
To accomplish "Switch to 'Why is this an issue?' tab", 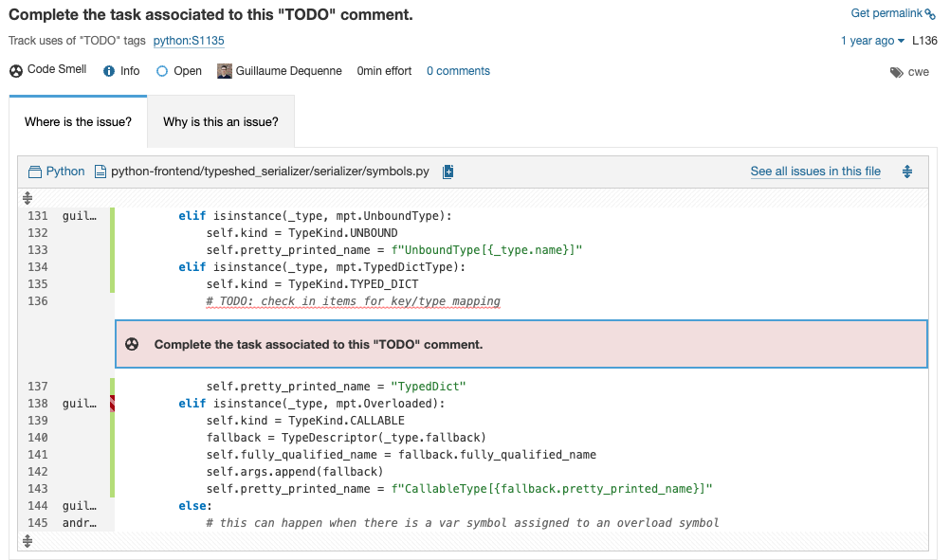I will click(220, 122).
